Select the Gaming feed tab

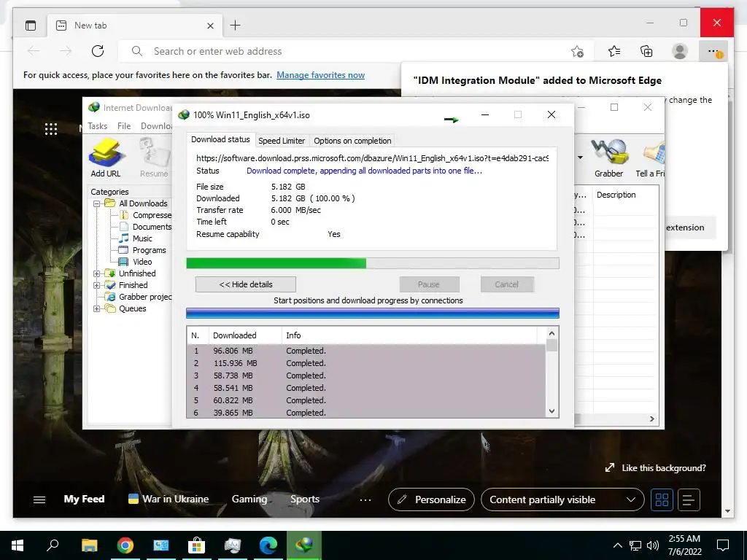tap(249, 499)
